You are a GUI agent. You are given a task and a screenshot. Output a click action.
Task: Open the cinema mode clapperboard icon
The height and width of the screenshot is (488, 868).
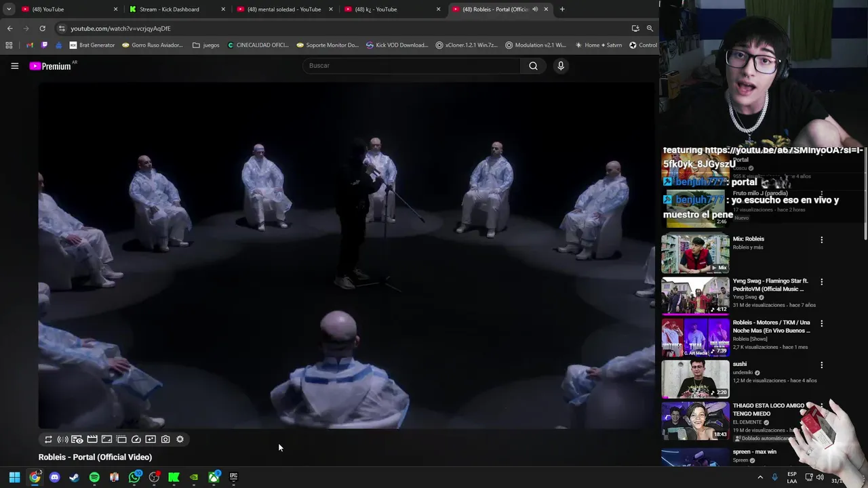tap(92, 439)
